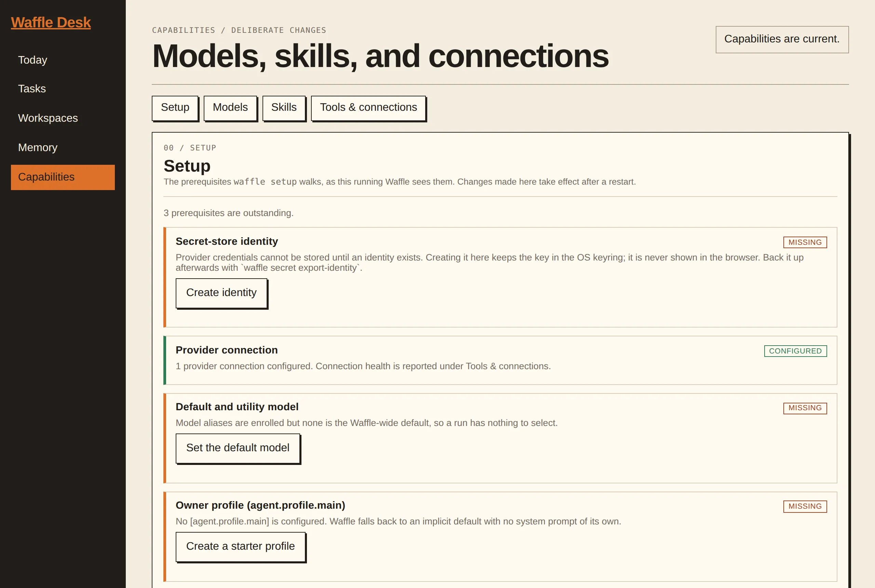Click Set the default model button
The width and height of the screenshot is (875, 588).
click(x=238, y=448)
